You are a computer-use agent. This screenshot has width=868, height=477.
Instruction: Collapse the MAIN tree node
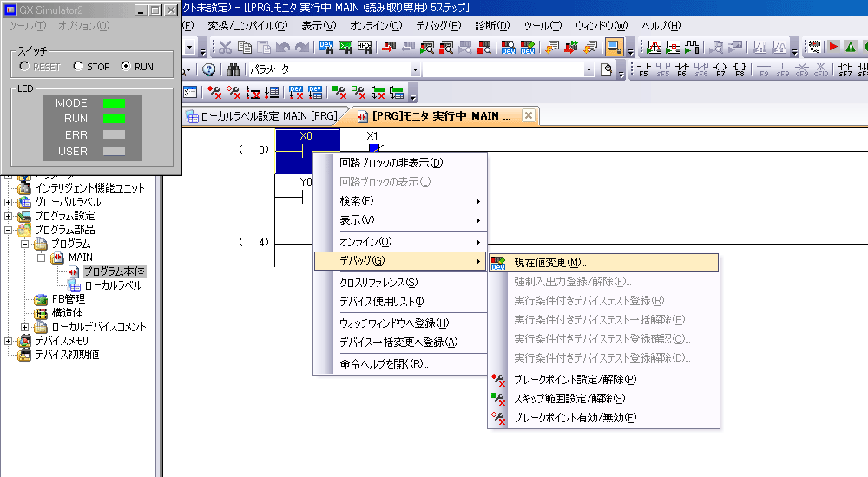(x=42, y=258)
